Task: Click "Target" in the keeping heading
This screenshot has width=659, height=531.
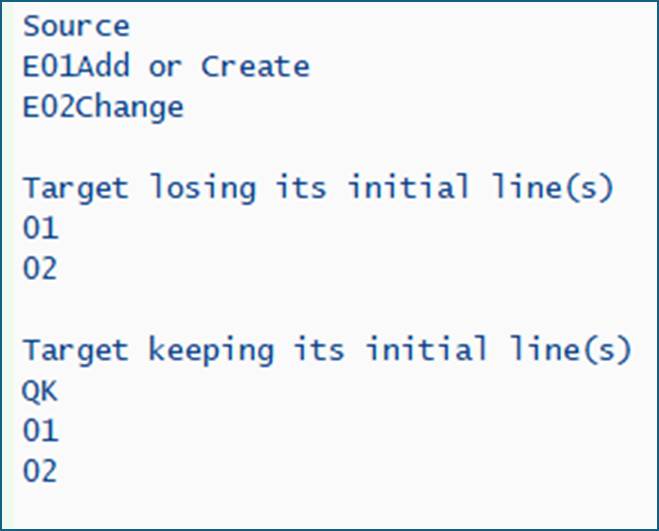Action: click(76, 350)
